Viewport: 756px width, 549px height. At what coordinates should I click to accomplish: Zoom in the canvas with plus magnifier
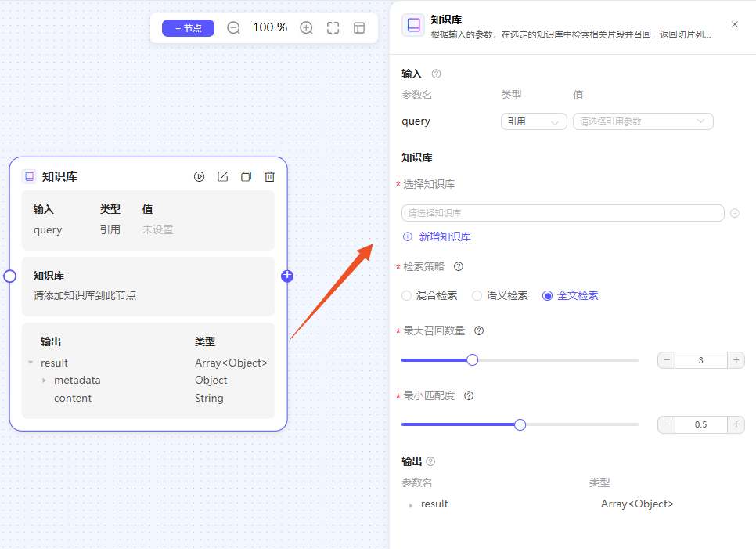tap(306, 28)
